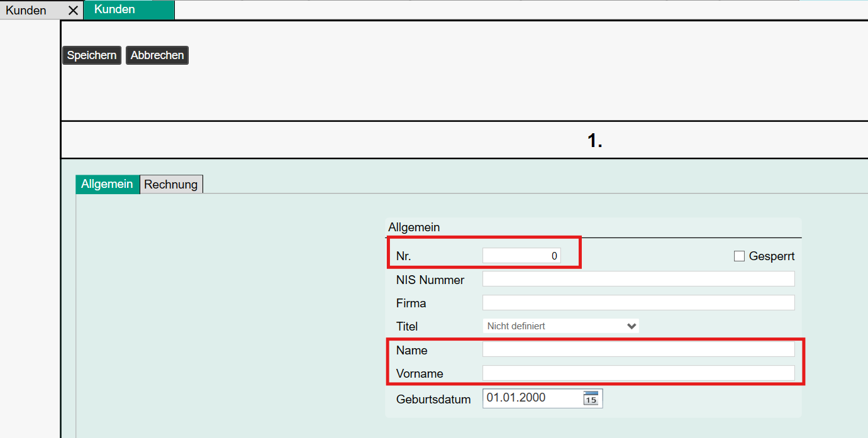Close the first Kunden tab
868x438 pixels.
[74, 11]
